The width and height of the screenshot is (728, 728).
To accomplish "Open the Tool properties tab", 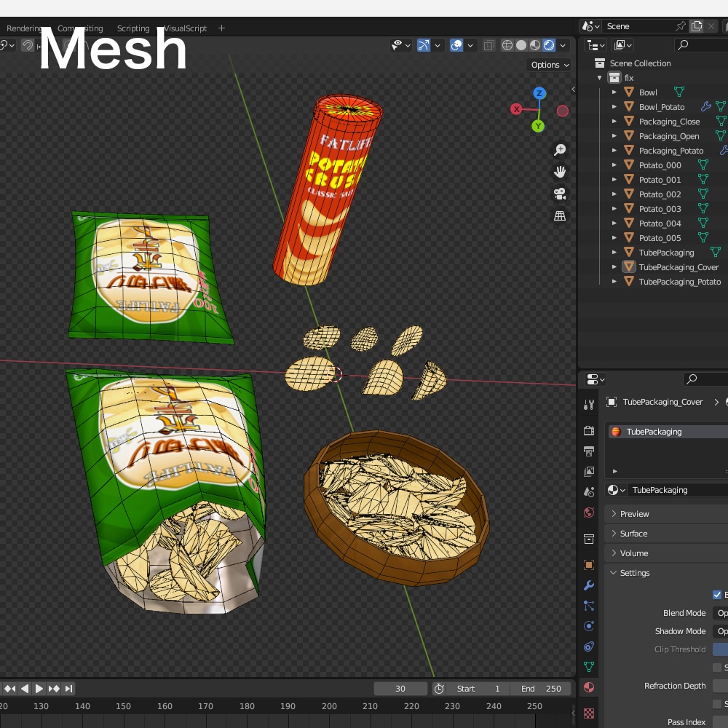I will coord(589,405).
